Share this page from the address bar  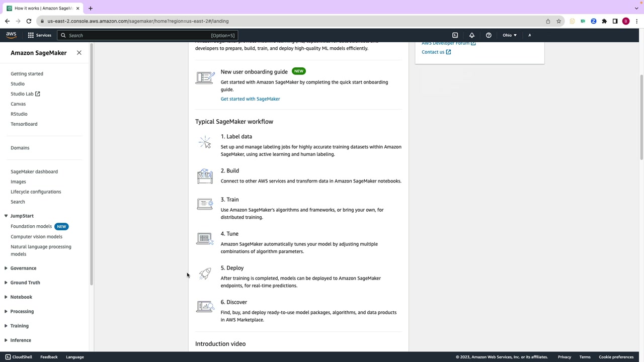click(548, 21)
